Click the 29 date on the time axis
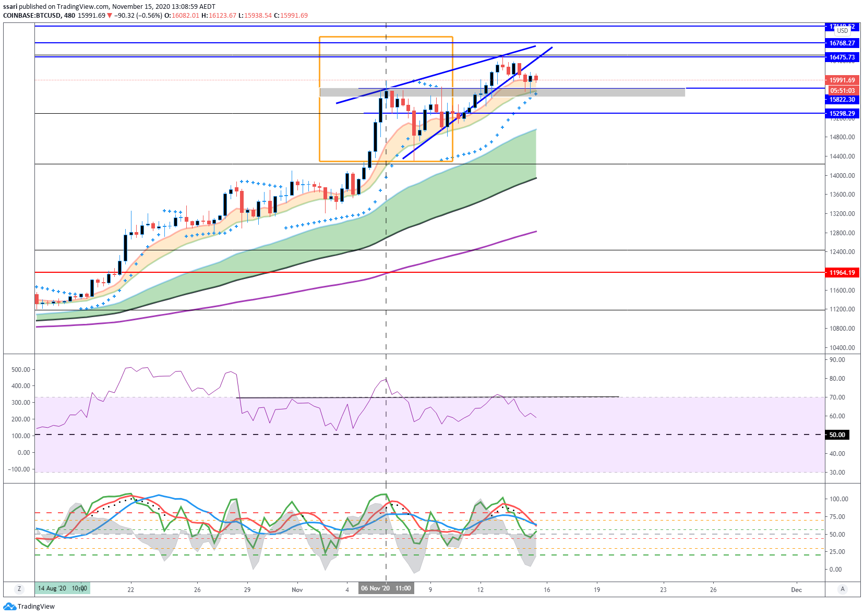864x616 pixels. click(x=247, y=590)
